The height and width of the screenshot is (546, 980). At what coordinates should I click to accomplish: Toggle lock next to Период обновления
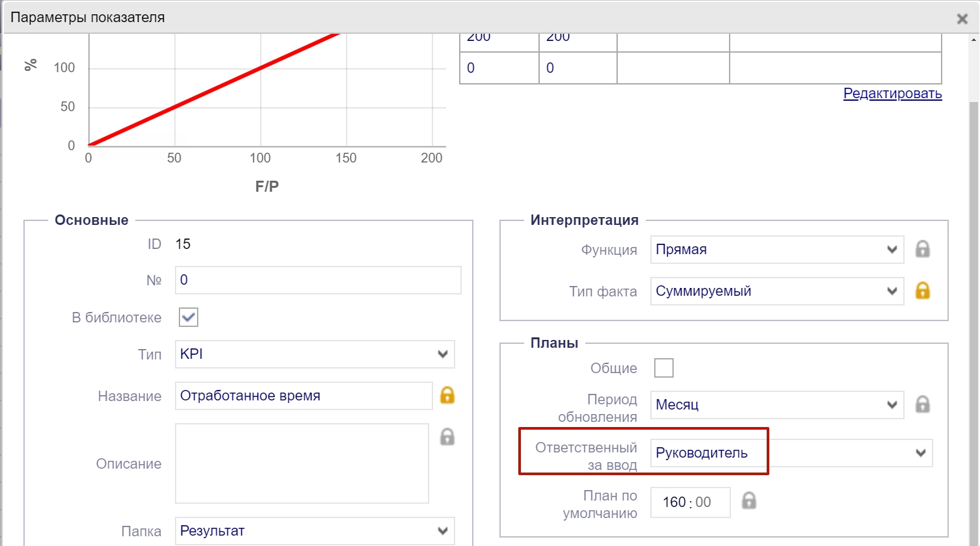(922, 404)
